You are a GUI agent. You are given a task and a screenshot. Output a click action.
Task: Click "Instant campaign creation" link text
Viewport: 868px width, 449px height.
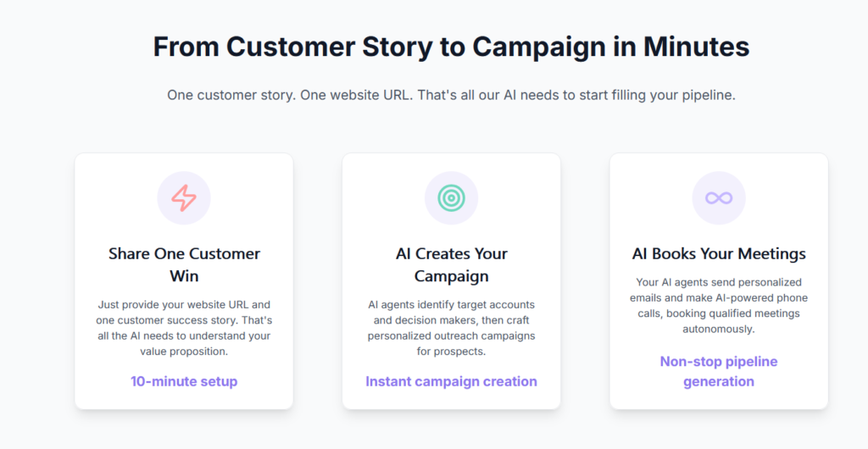451,381
